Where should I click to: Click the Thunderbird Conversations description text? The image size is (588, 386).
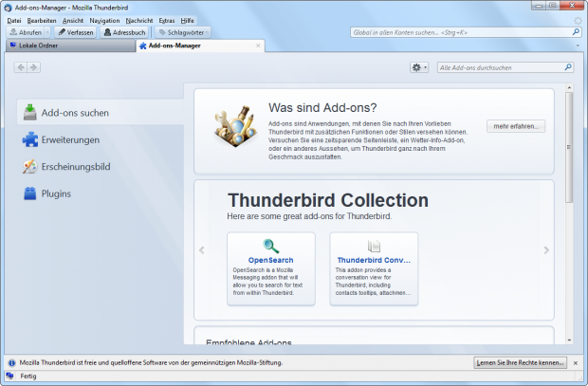pyautogui.click(x=373, y=282)
